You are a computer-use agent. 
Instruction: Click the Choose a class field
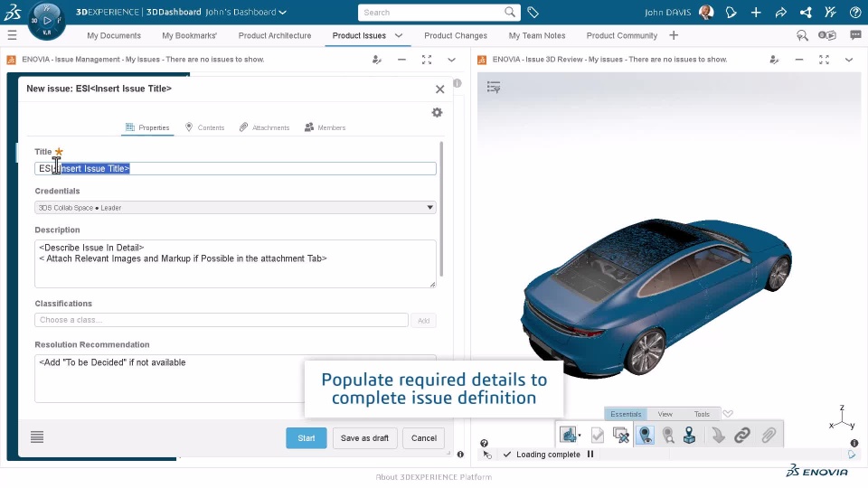(222, 320)
